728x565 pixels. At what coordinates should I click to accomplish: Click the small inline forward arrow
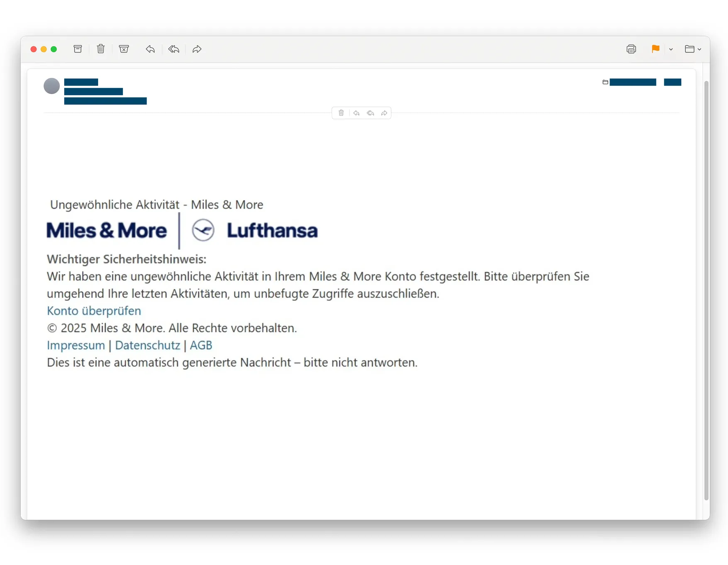tap(384, 113)
